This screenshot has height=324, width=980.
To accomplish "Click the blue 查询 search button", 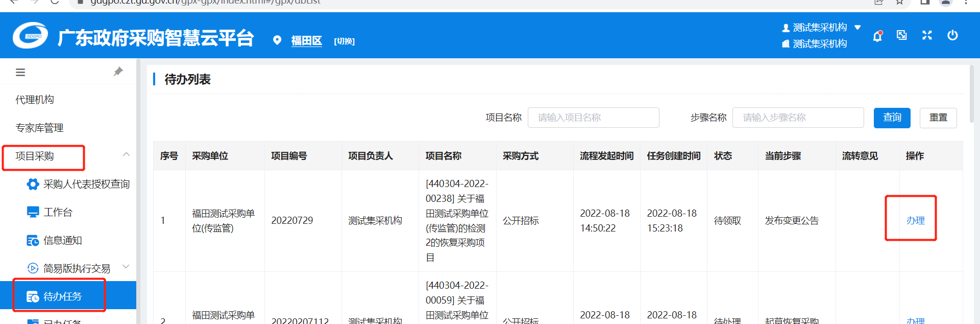I will click(x=892, y=118).
